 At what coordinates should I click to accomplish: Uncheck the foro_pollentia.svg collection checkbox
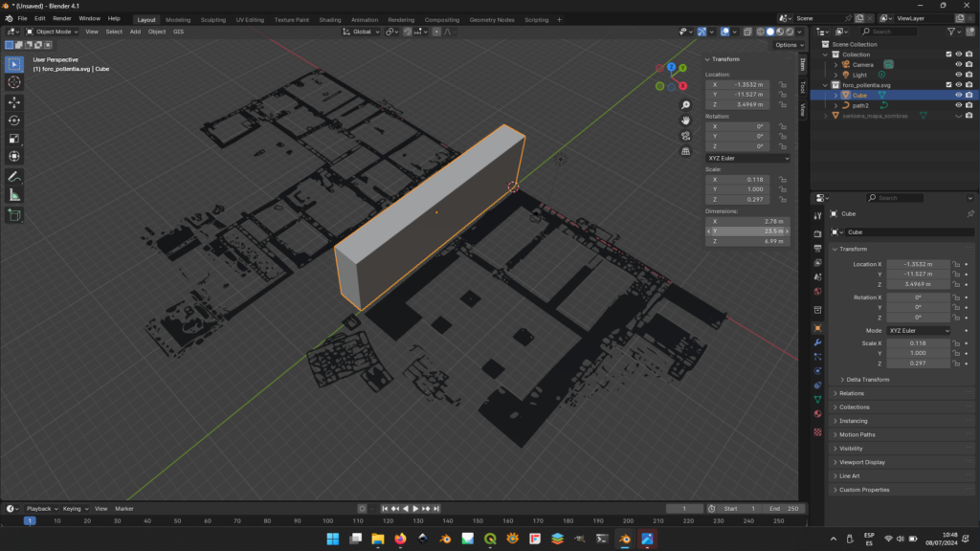coord(948,84)
